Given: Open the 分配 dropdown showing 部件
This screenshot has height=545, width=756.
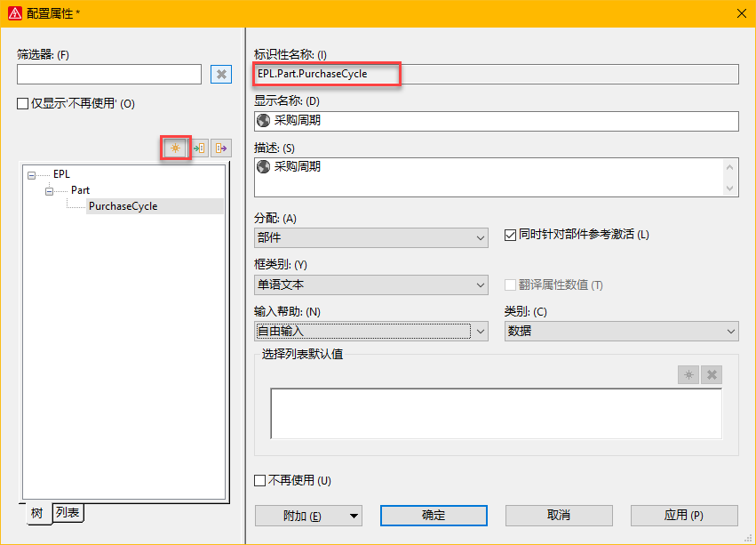Looking at the screenshot, I should point(370,237).
